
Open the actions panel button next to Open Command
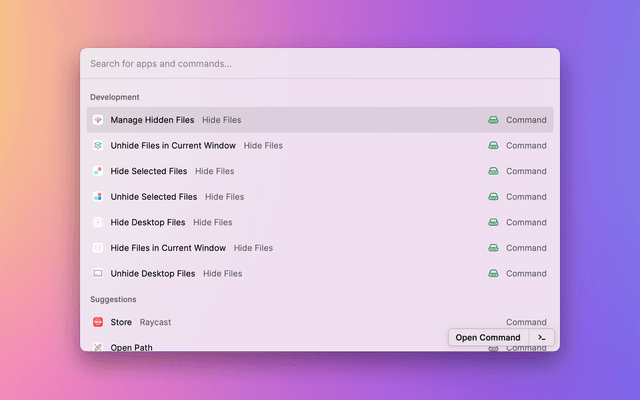point(541,338)
